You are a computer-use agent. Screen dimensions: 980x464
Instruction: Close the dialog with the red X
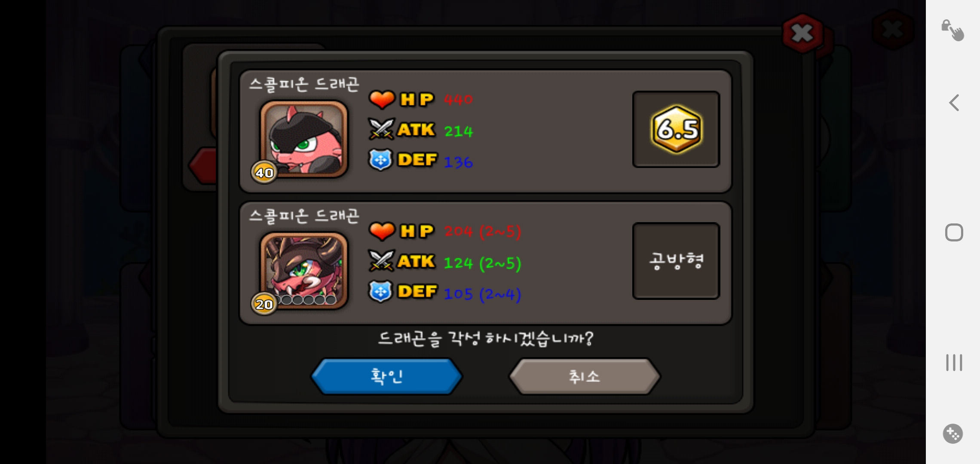[x=802, y=33]
